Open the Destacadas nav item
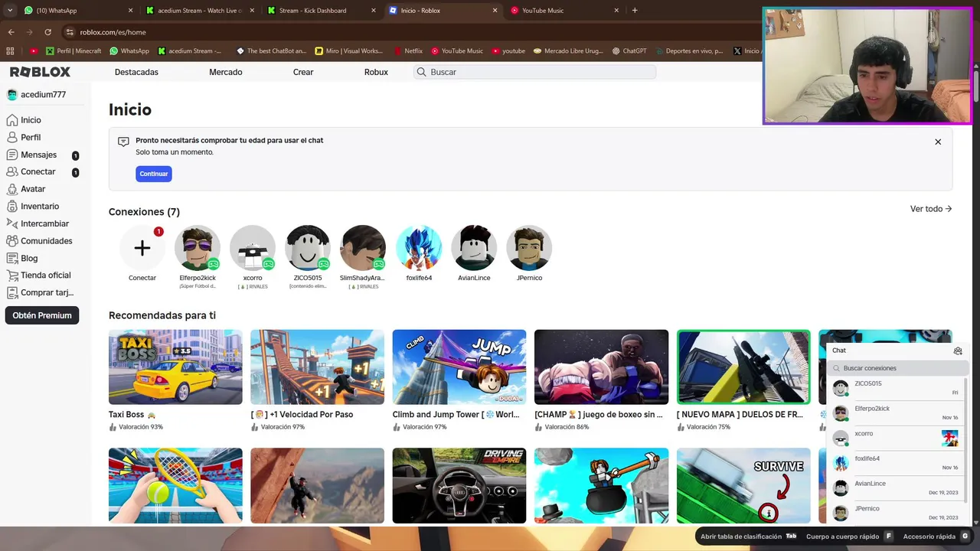980x551 pixels. coord(136,72)
